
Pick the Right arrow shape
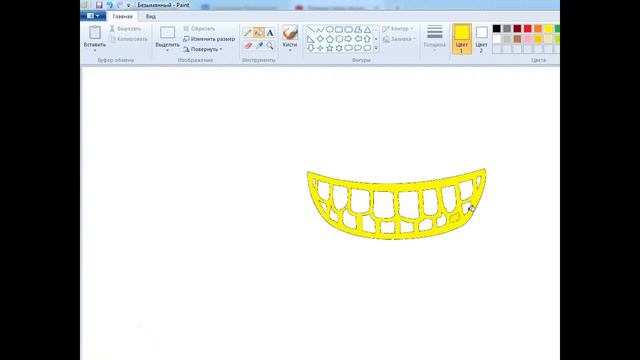coord(348,39)
